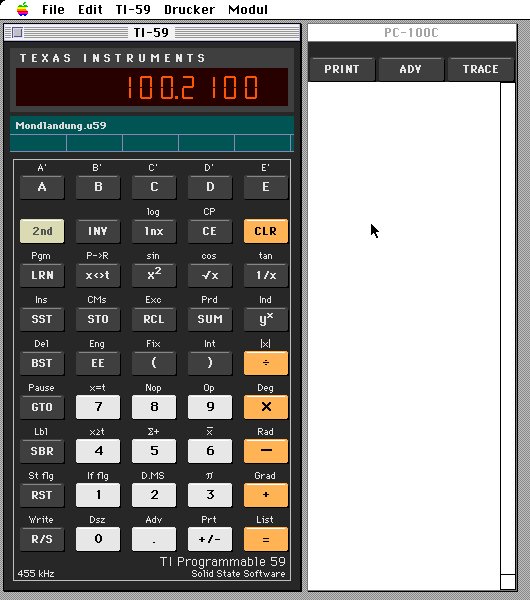
Task: Open the Modul menu
Action: tap(248, 9)
